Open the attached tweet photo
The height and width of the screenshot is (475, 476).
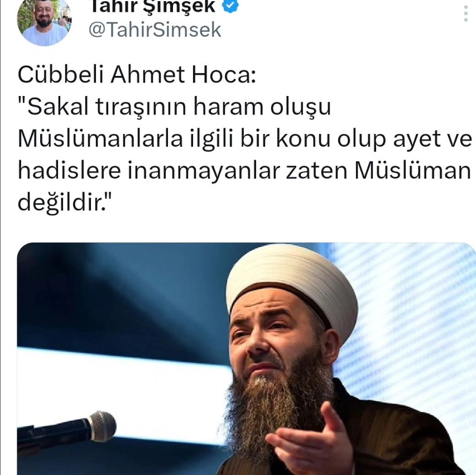[246, 359]
